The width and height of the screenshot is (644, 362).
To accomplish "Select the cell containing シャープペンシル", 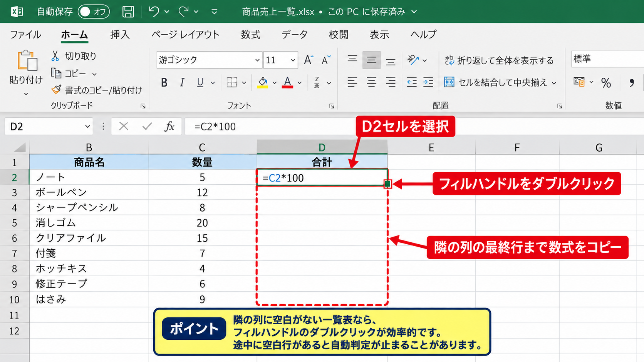I will click(x=89, y=207).
